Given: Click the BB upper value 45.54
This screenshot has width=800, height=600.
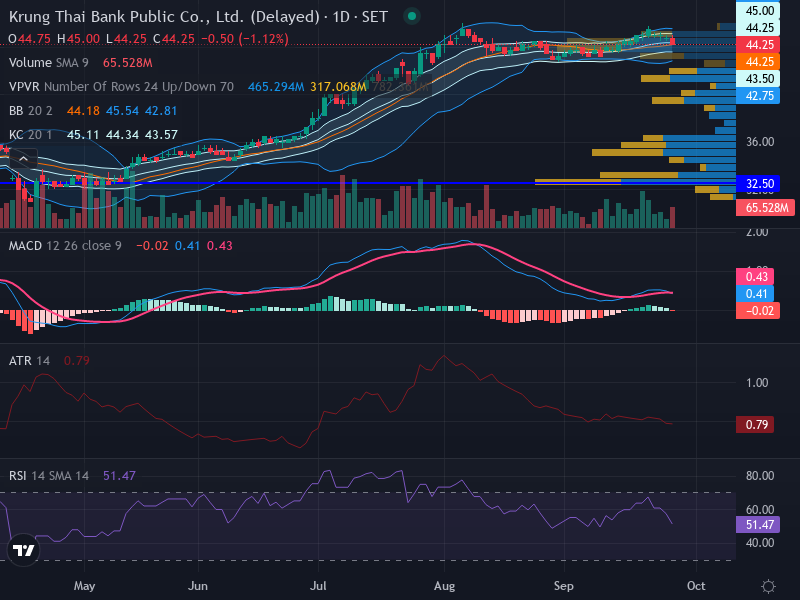Looking at the screenshot, I should [x=122, y=111].
